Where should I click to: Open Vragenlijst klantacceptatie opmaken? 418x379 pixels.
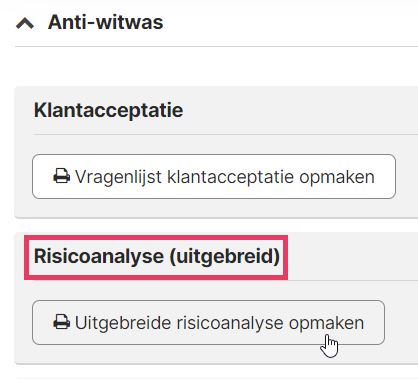coord(214,177)
